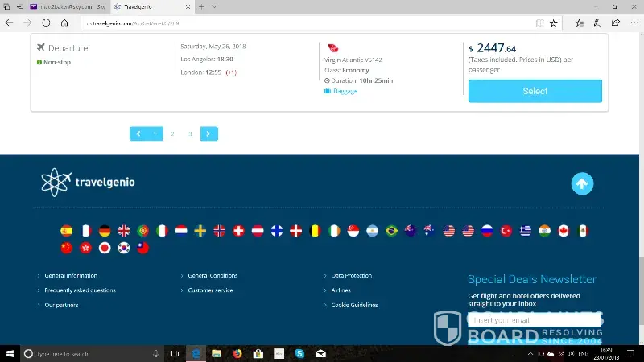Choose the Greece flag site
This screenshot has height=362, width=644.
click(526, 231)
